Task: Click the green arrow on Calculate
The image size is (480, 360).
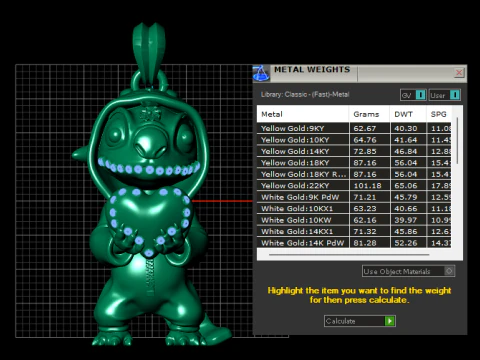Action: pos(390,321)
